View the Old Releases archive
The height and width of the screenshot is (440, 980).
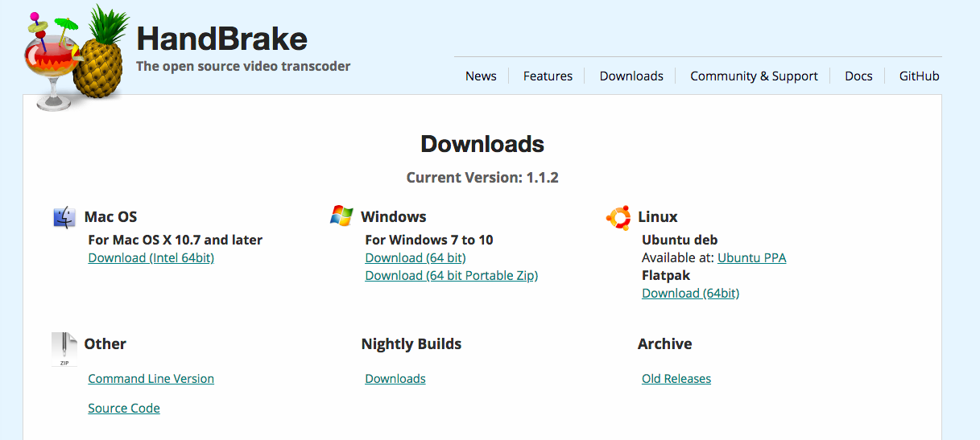[676, 379]
